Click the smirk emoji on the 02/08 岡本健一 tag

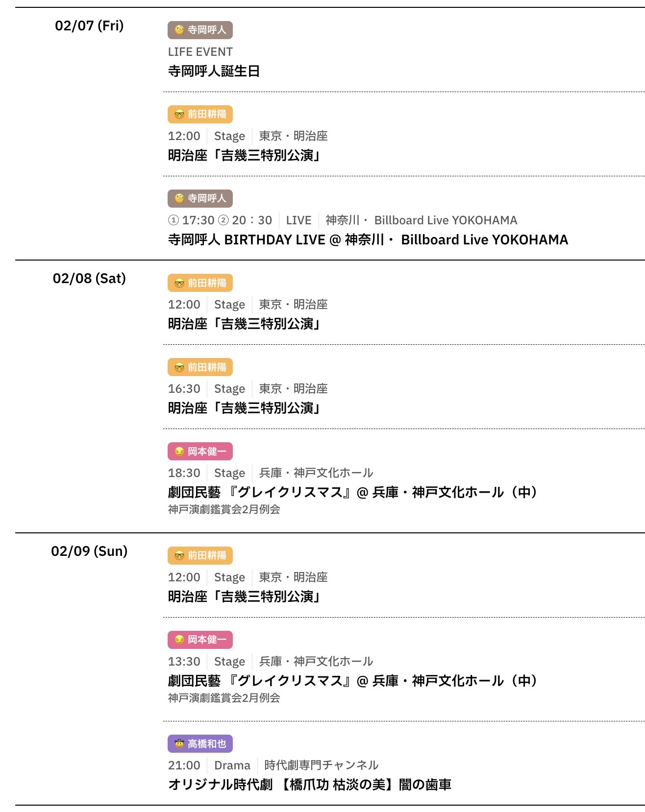click(179, 452)
